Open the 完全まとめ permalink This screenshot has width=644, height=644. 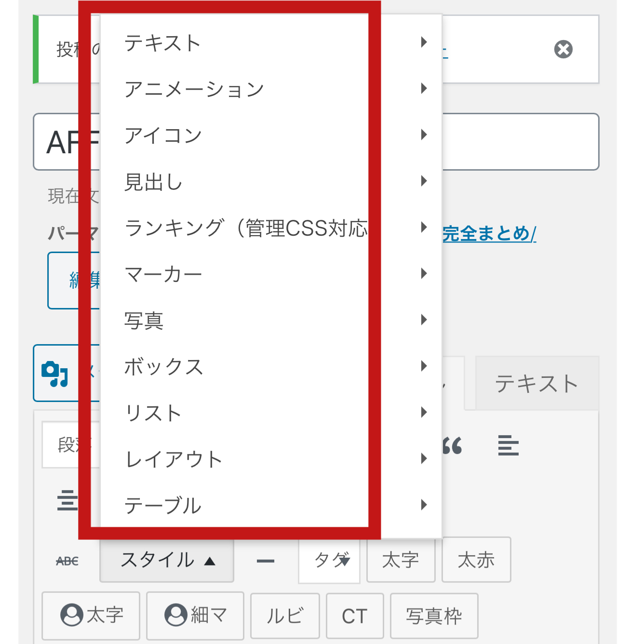click(489, 234)
